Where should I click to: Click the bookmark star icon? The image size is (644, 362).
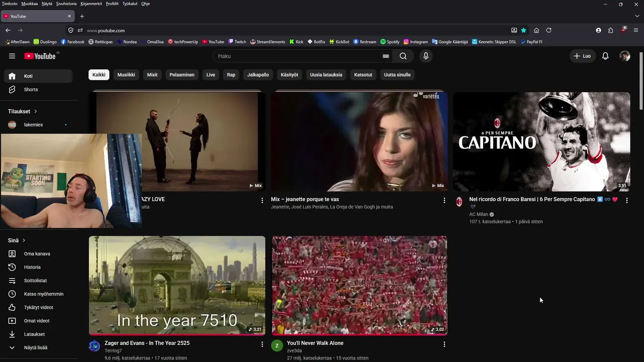(524, 30)
